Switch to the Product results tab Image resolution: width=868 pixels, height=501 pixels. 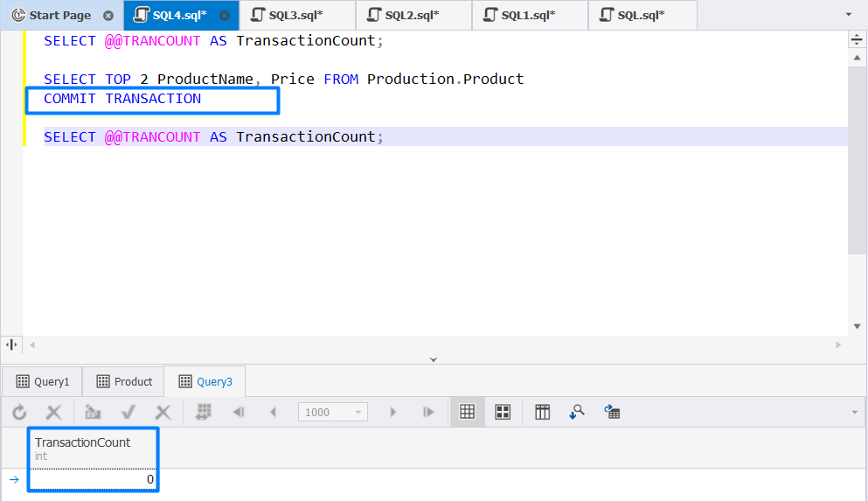tap(124, 381)
